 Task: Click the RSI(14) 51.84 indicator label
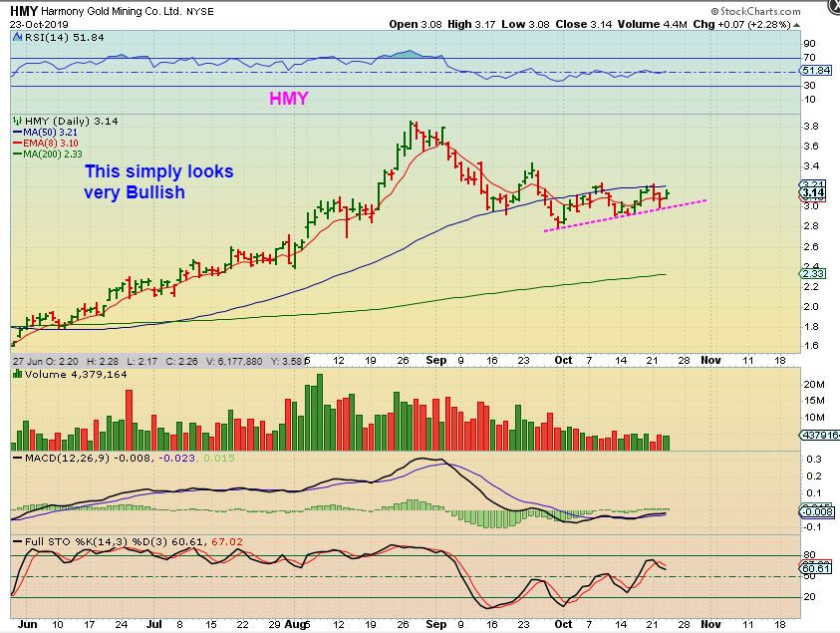[63, 38]
